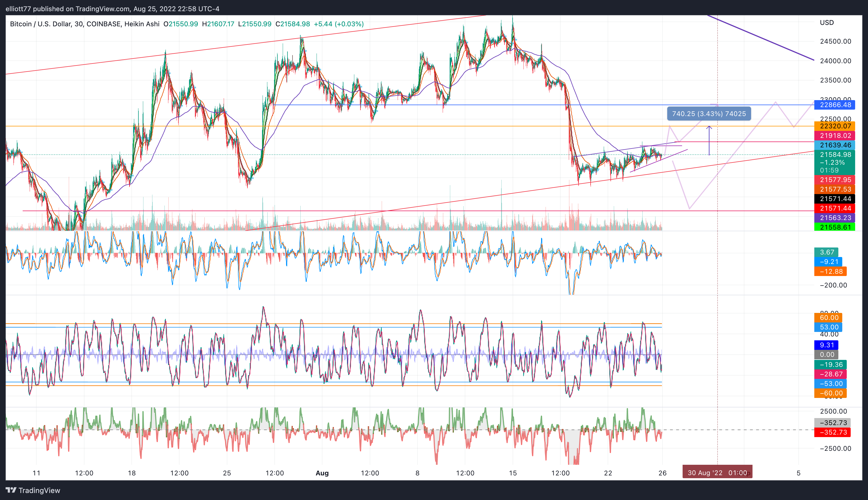Click the date 18 on the time axis
This screenshot has width=868, height=500.
tap(132, 473)
